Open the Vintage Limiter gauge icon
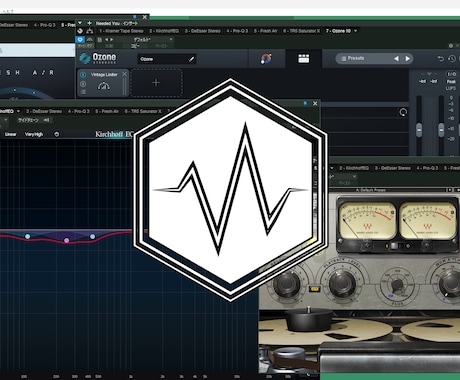Viewport: 460px width, 380px height. click(103, 86)
